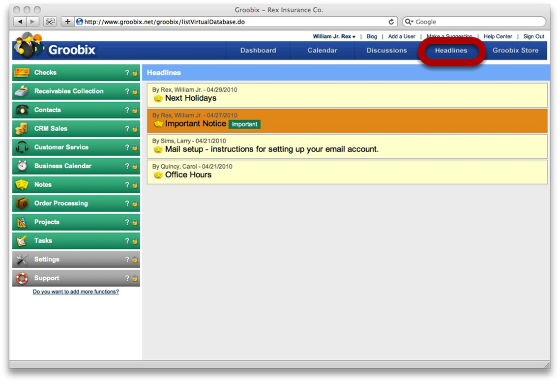Screen dimensions: 560x383
Task: Open the Order Processing menu item
Action: tap(76, 203)
